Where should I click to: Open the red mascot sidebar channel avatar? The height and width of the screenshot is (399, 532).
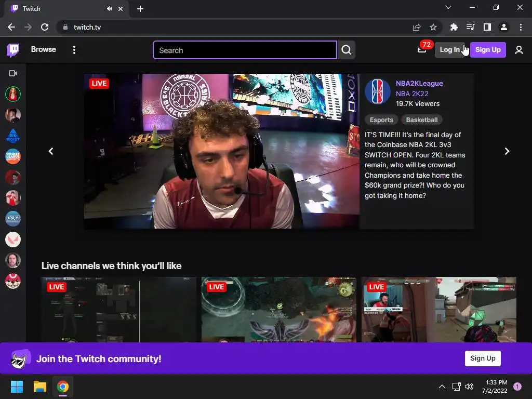[13, 281]
